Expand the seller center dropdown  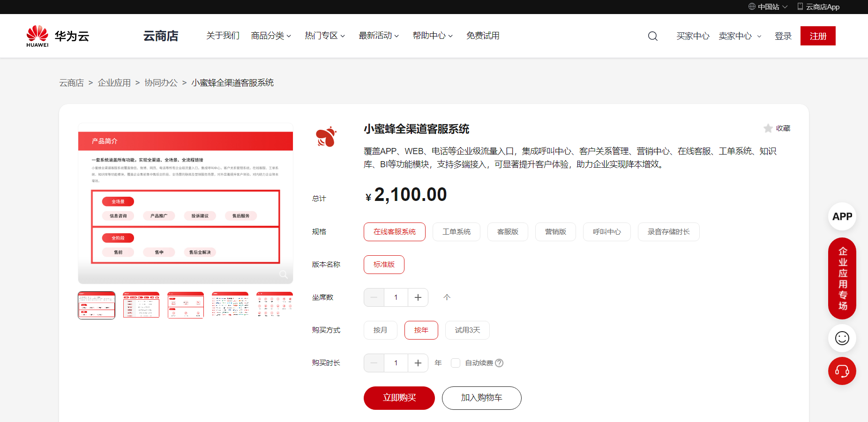pyautogui.click(x=740, y=36)
